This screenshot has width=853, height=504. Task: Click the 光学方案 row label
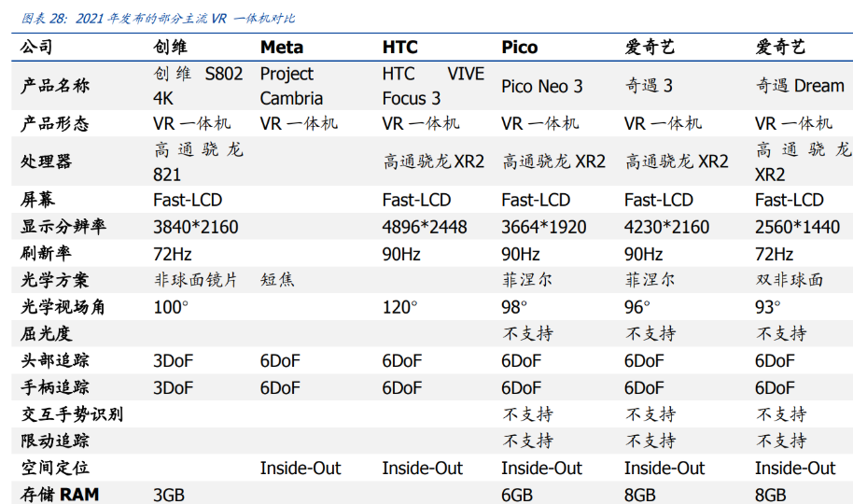point(54,280)
